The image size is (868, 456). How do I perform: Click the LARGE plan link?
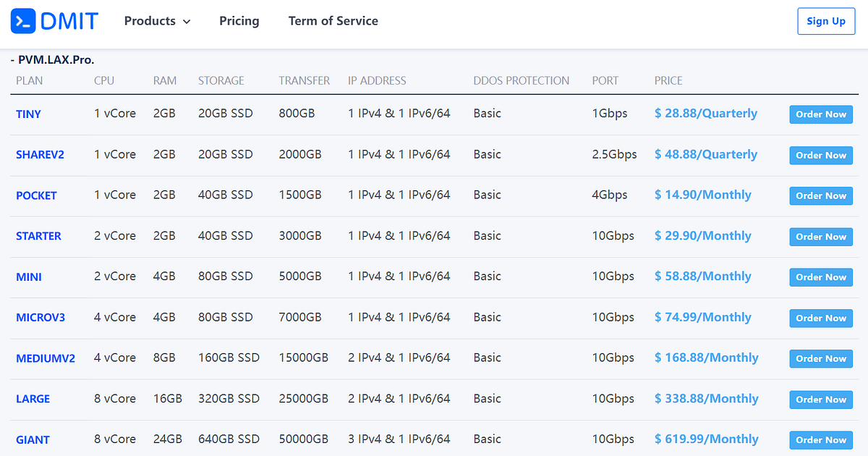[33, 398]
